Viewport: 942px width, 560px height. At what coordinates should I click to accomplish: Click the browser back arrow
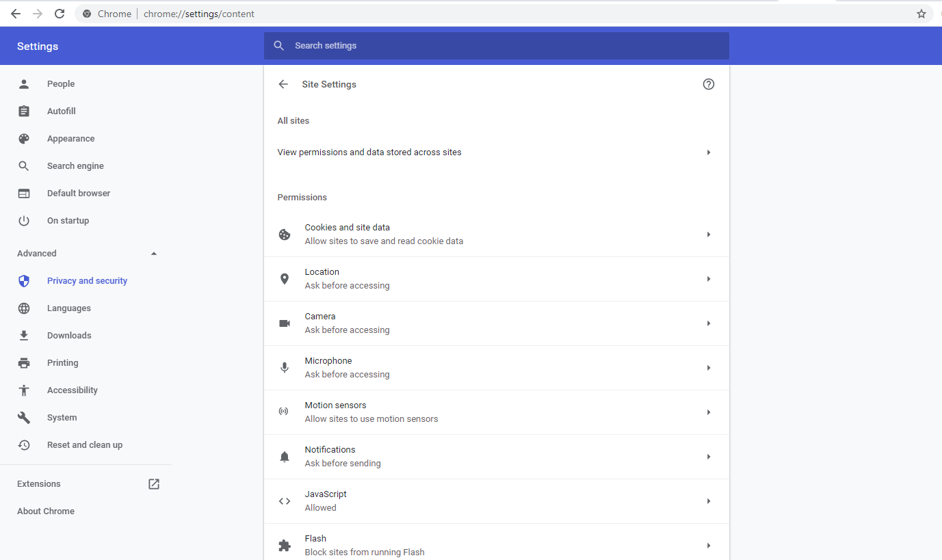click(16, 14)
